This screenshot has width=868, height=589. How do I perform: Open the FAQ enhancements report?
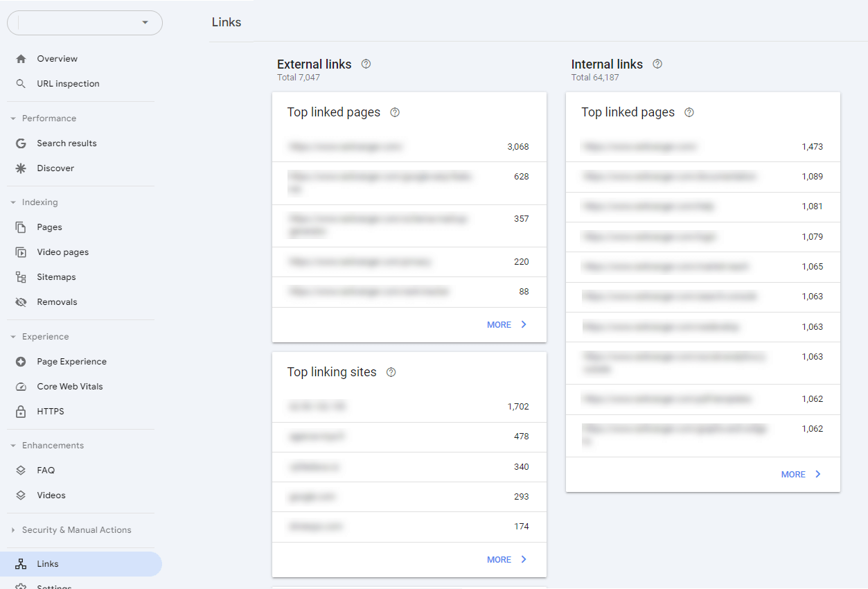click(46, 470)
